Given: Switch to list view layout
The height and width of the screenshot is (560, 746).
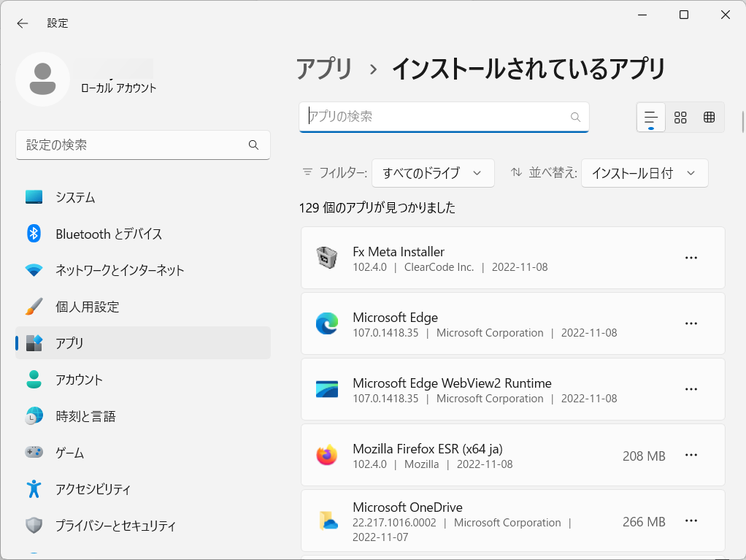Looking at the screenshot, I should point(651,117).
